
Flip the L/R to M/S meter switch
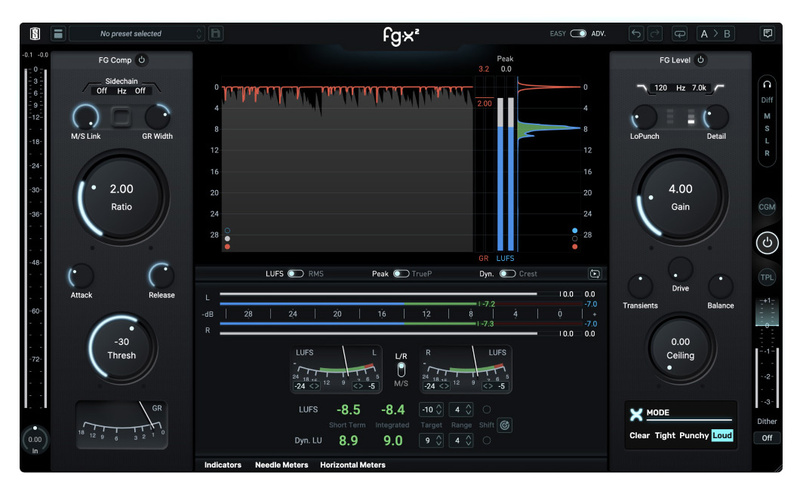(401, 370)
